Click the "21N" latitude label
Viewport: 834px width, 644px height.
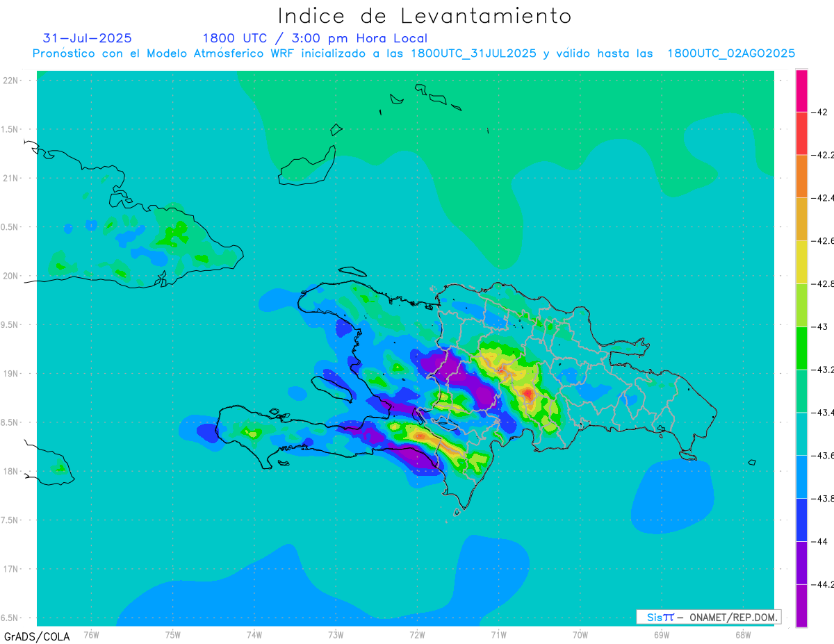11,179
